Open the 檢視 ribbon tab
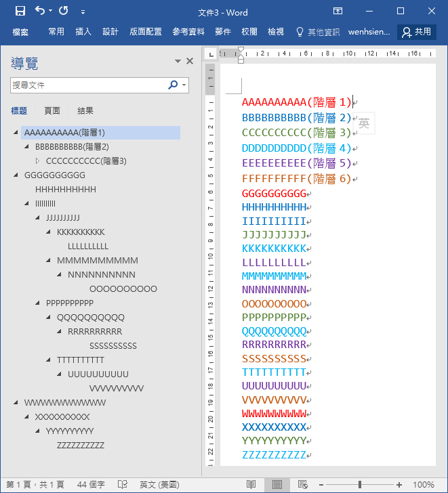This screenshot has width=448, height=493. 276,32
